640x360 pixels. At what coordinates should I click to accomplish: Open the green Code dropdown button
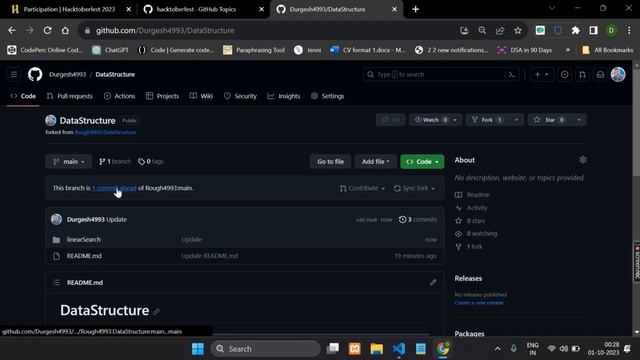[422, 162]
